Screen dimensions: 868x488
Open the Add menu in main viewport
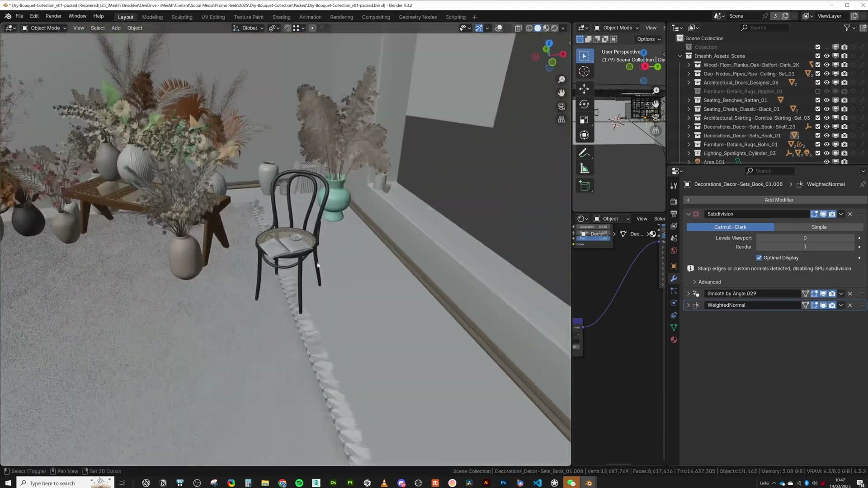coord(116,28)
